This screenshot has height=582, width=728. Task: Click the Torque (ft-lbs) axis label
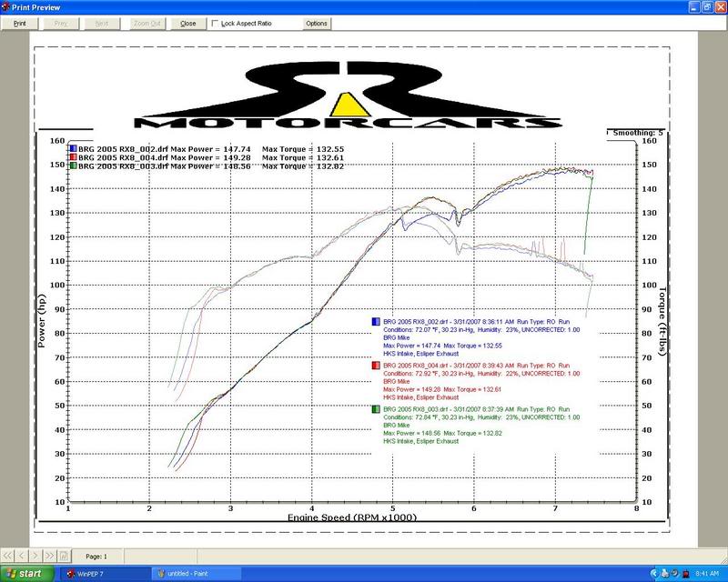[x=662, y=321]
